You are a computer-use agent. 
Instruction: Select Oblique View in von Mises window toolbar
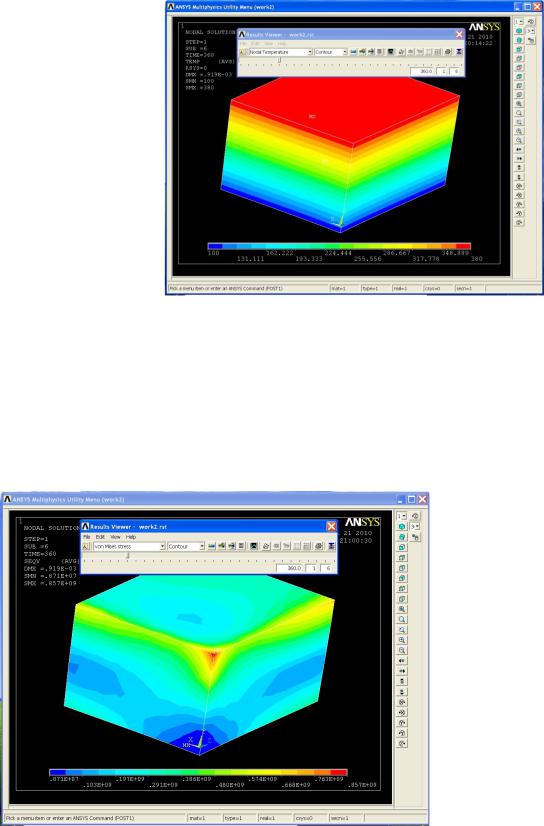[402, 537]
